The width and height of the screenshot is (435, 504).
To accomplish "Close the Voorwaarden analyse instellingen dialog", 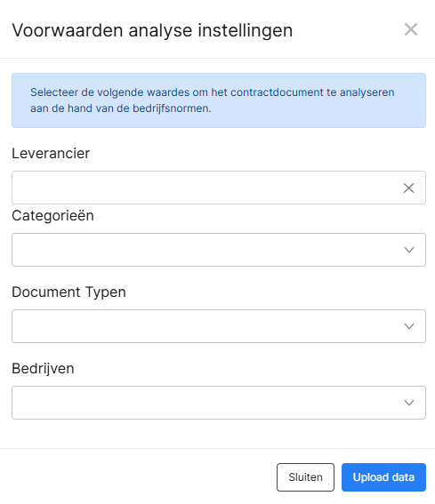I will 411,29.
